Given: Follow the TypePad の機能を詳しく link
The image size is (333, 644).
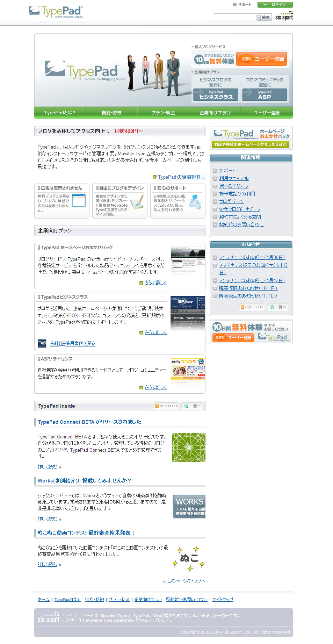Looking at the screenshot, I should point(181,177).
